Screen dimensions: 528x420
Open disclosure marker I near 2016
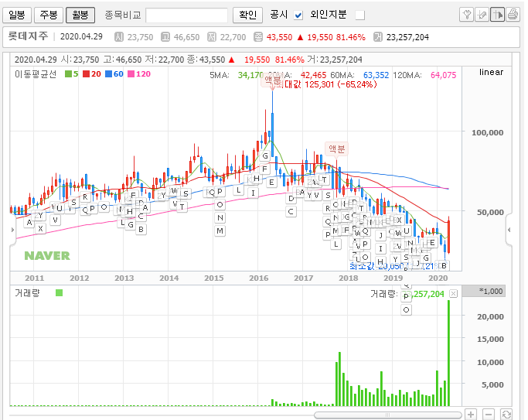pos(253,193)
